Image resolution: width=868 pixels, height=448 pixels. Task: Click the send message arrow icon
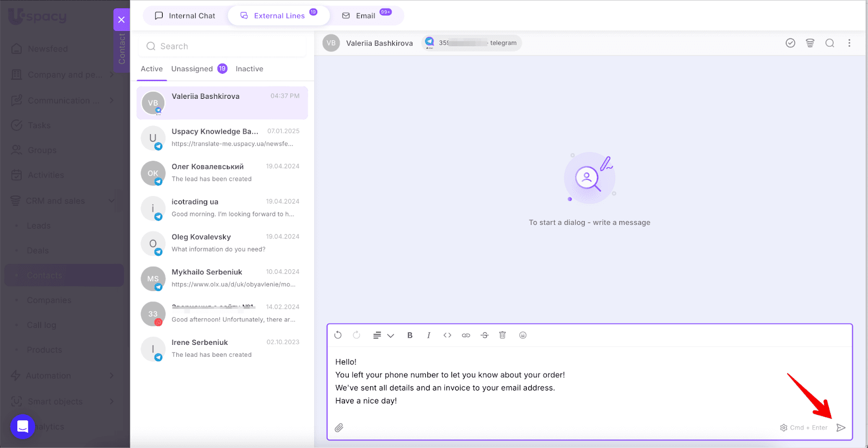pyautogui.click(x=841, y=428)
